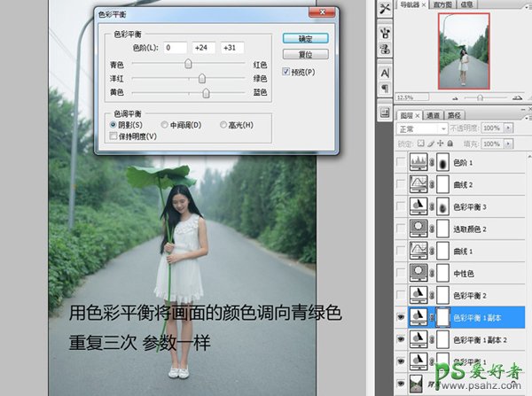Open the Character panel 'A' icon

point(385,73)
